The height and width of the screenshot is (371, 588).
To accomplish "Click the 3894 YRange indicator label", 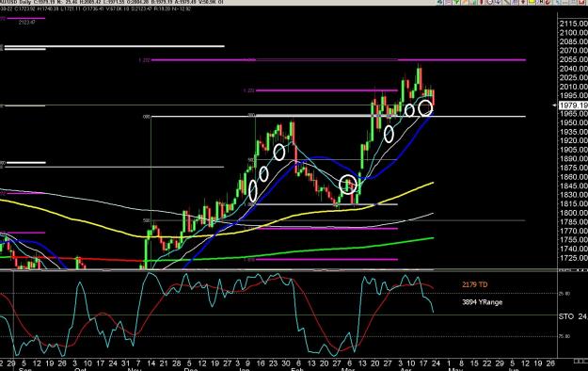I will [x=483, y=302].
